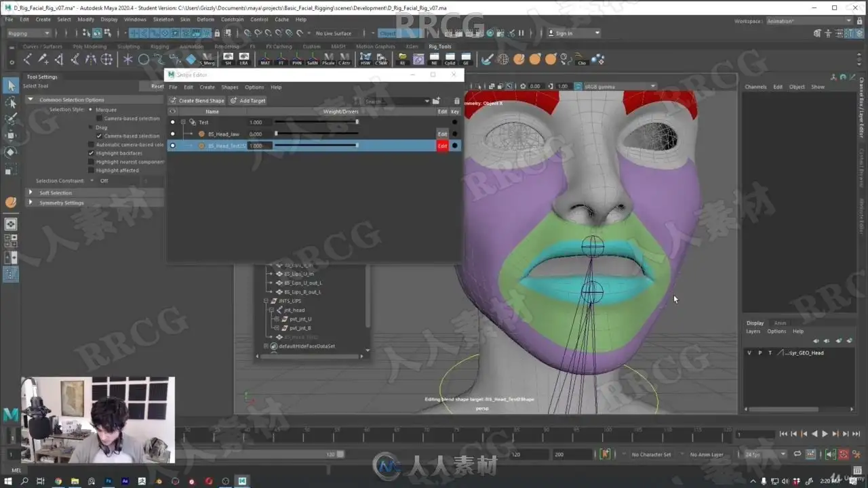
Task: Click the Create Blend Shape button
Action: [197, 101]
